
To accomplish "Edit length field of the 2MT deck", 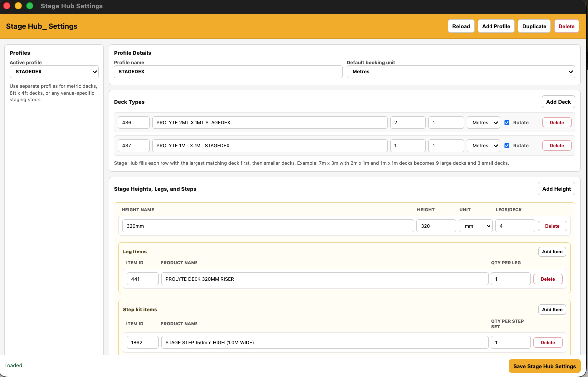I will pyautogui.click(x=407, y=123).
